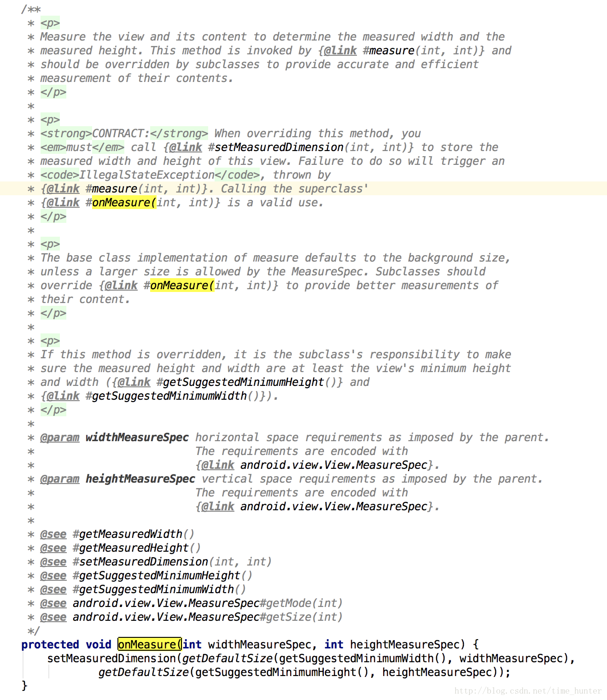The width and height of the screenshot is (607, 700).
Task: Click the highlighted onMeasure( in 'override' line
Action: (x=182, y=286)
